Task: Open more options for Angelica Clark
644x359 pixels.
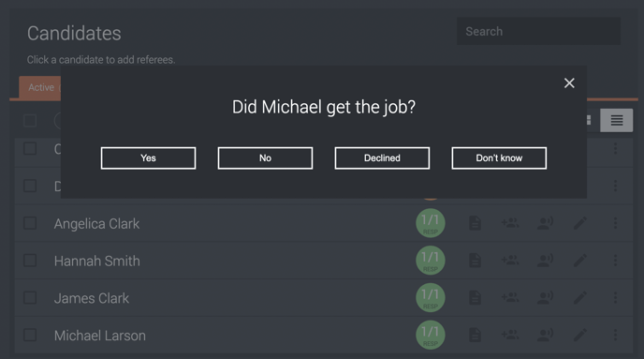Action: (x=615, y=223)
